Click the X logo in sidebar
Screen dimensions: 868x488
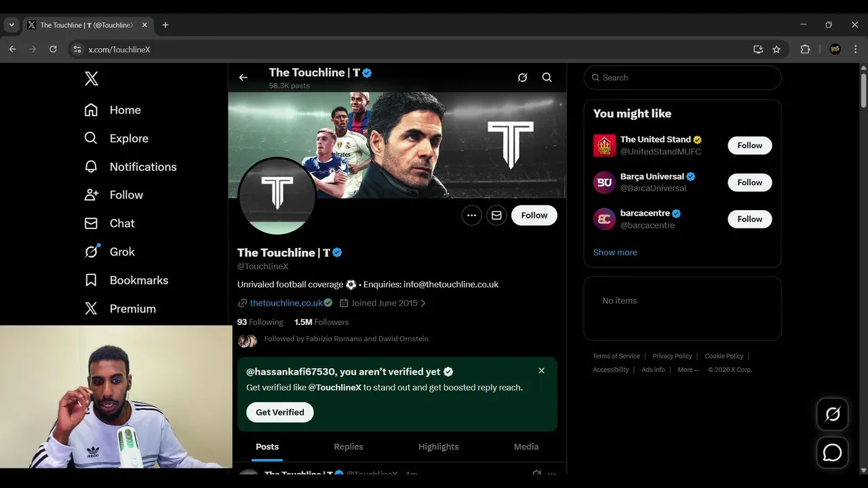coord(92,78)
